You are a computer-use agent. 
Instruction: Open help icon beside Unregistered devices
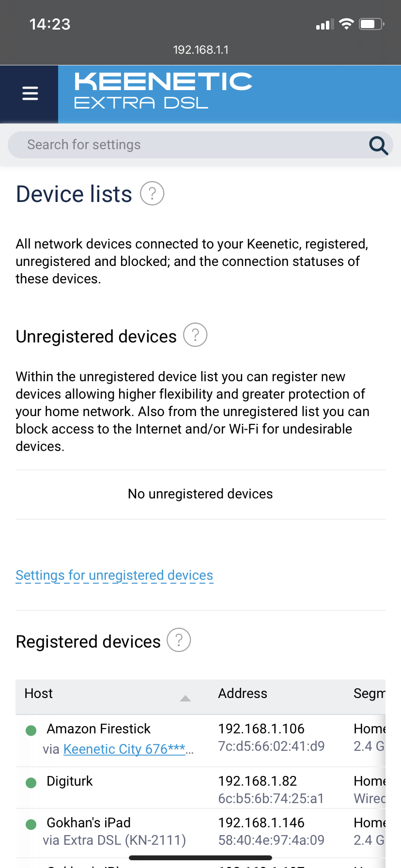(195, 335)
